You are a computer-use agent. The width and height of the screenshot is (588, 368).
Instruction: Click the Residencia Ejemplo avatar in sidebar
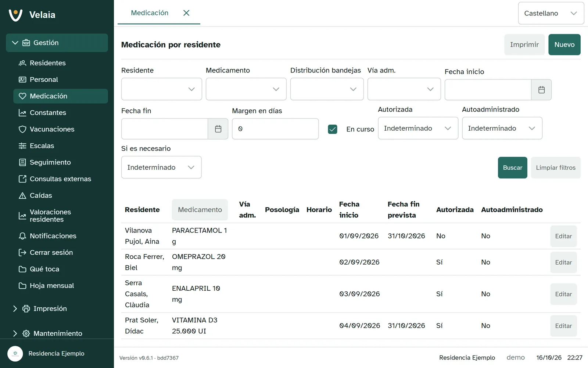point(15,354)
